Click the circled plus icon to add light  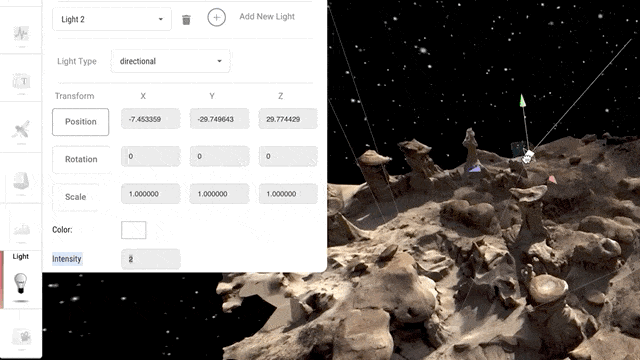tap(216, 18)
